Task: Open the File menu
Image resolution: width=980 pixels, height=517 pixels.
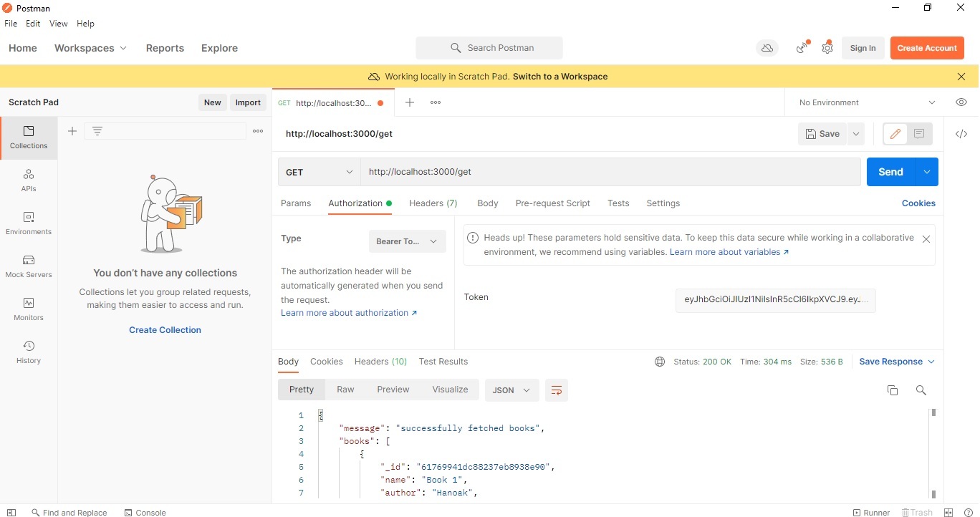Action: pos(11,24)
